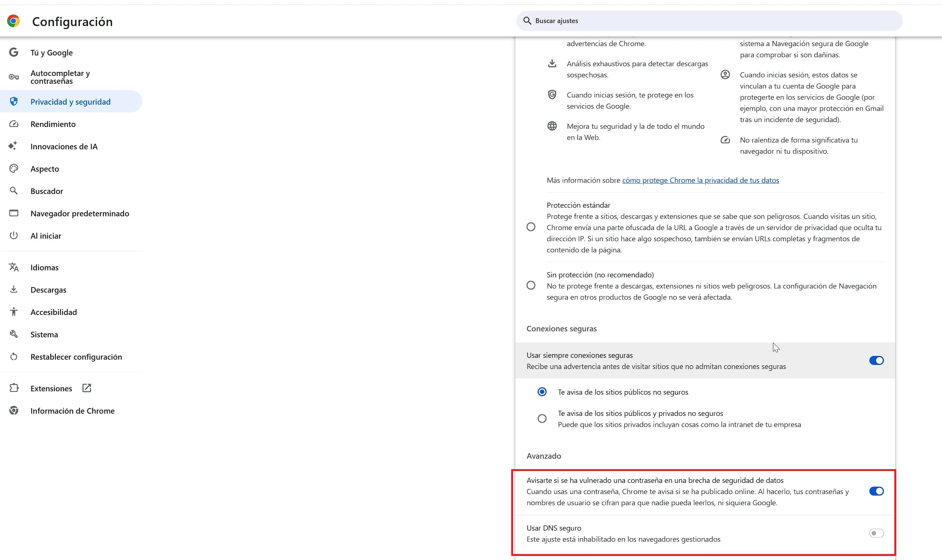Click the accessibility figure icon
This screenshot has width=942, height=560.
tap(13, 312)
